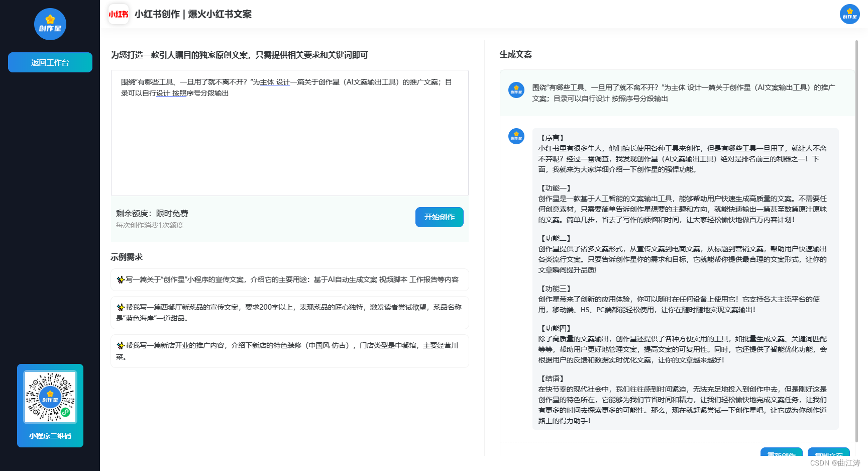Click the 【功能四】 section heading
The width and height of the screenshot is (868, 471).
pos(556,328)
